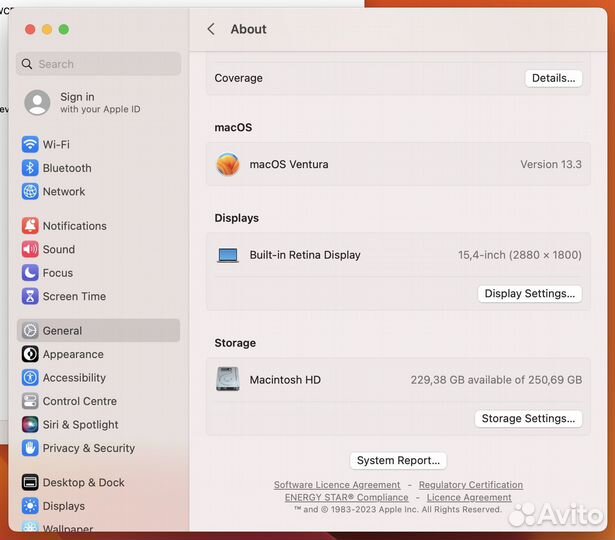
Task: Open Coverage Details button
Action: pyautogui.click(x=553, y=78)
